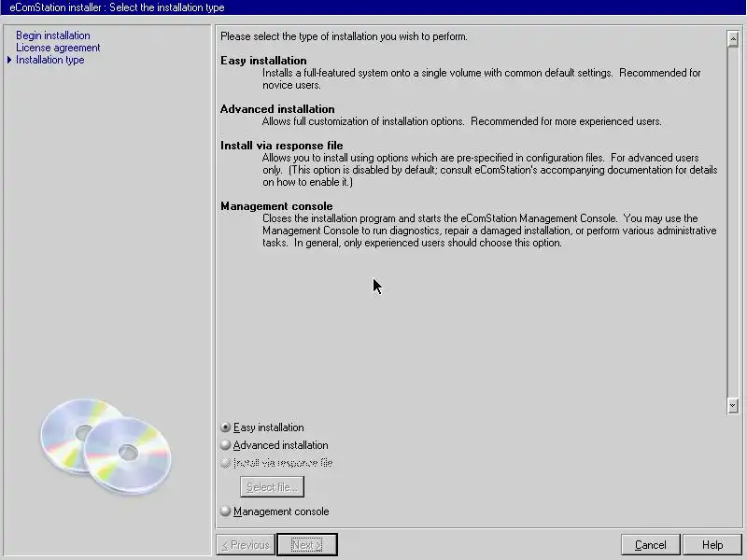Screen dimensions: 747x560
Task: Cancel the eComStation installation
Action: [650, 544]
